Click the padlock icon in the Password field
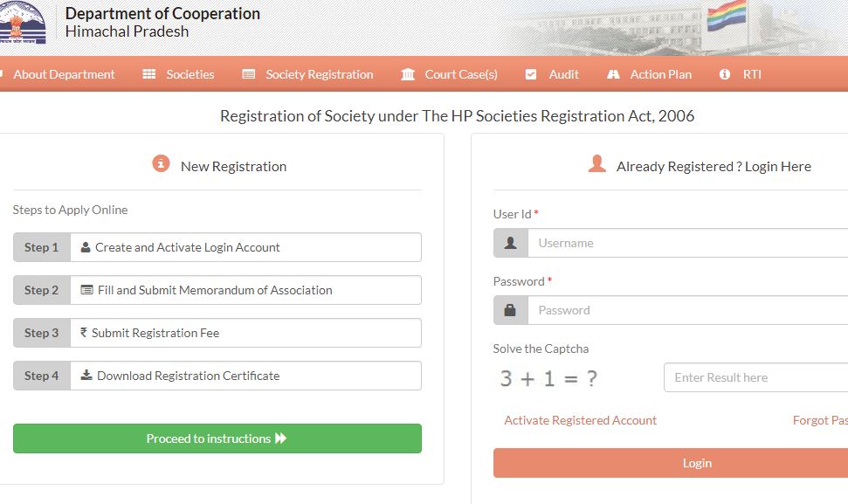The height and width of the screenshot is (504, 848). (511, 310)
